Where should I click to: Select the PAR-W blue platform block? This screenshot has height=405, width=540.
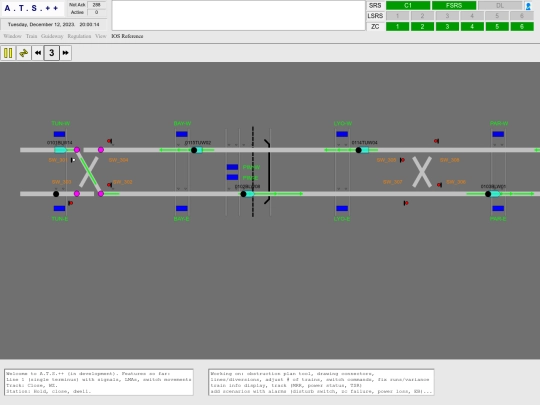click(x=498, y=134)
